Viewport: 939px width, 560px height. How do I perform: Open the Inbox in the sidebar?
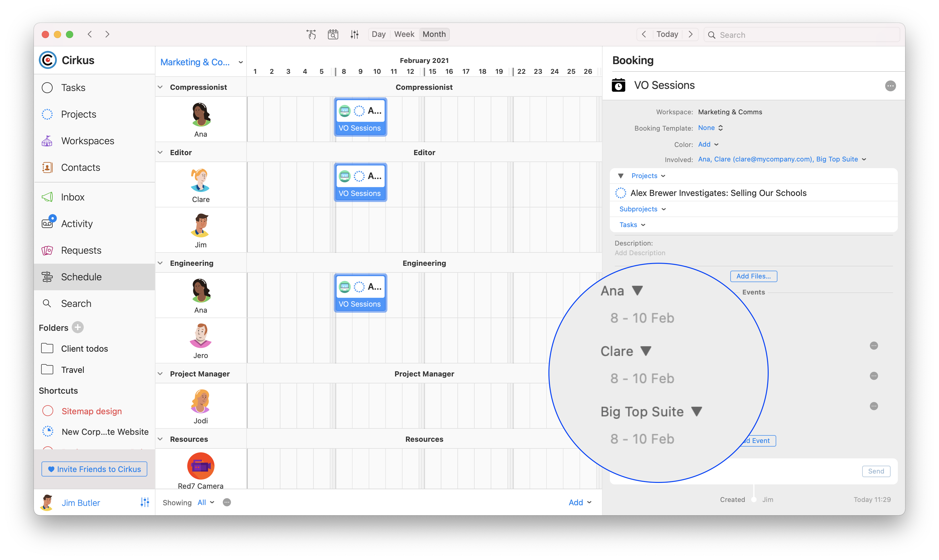coord(94,197)
